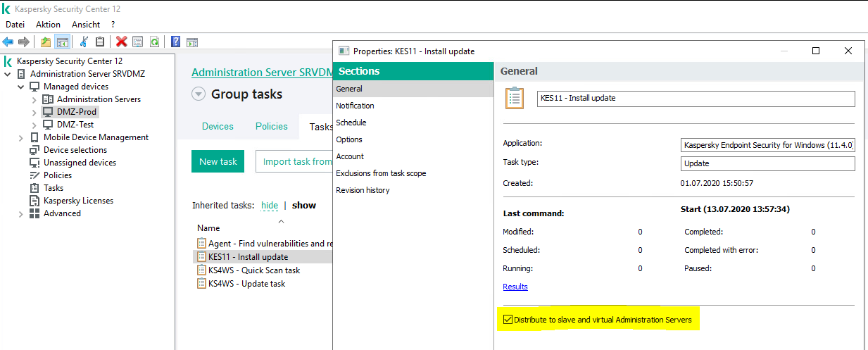This screenshot has height=350, width=868.
Task: Open the Results link
Action: pyautogui.click(x=515, y=287)
